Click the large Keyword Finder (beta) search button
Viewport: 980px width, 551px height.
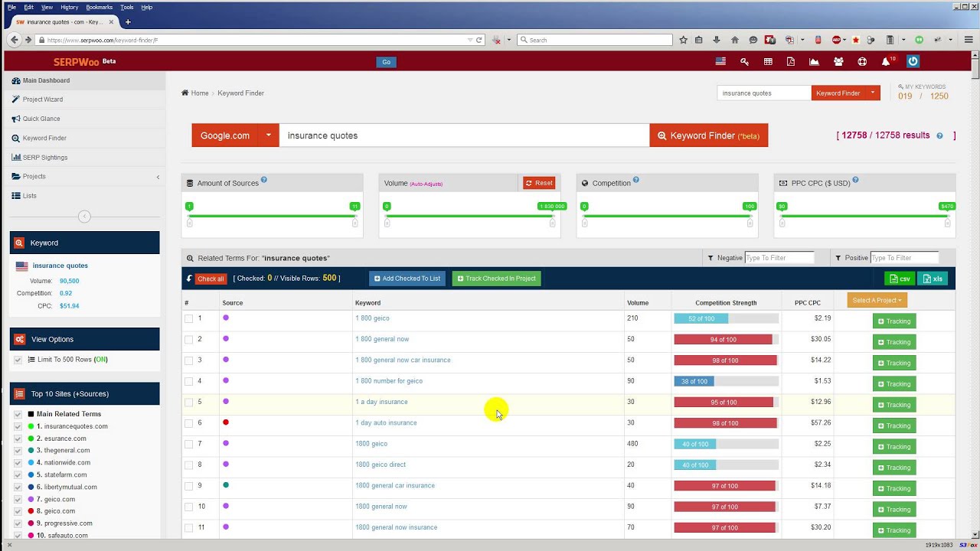pyautogui.click(x=708, y=135)
